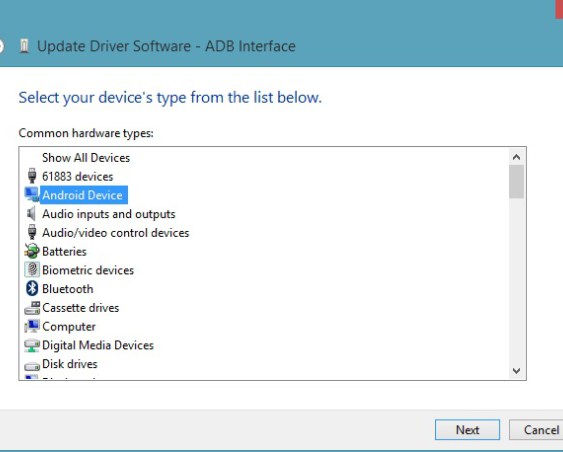Viewport: 563px width, 452px height.
Task: Click the Disk drives icon
Action: click(x=32, y=366)
